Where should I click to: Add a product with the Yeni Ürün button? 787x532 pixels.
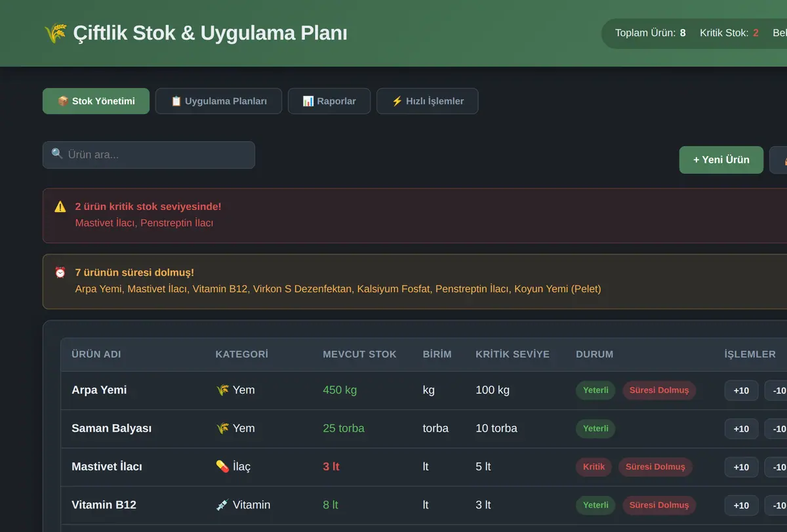721,159
